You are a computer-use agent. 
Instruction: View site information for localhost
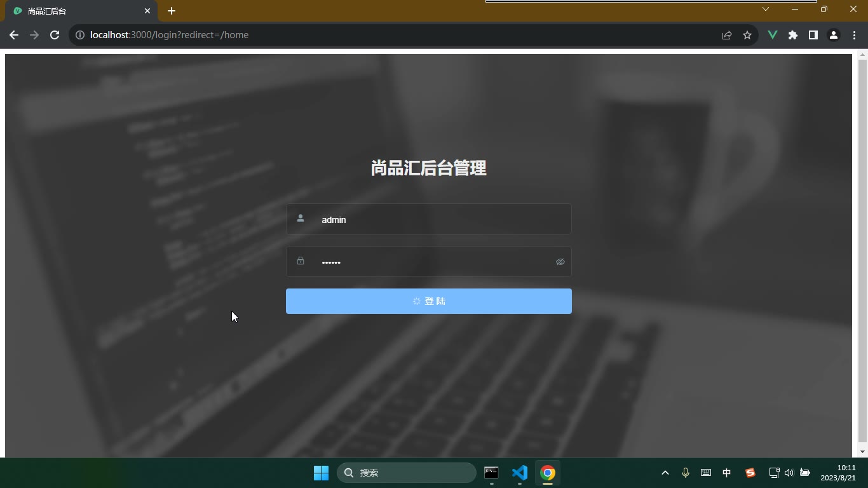click(x=80, y=35)
